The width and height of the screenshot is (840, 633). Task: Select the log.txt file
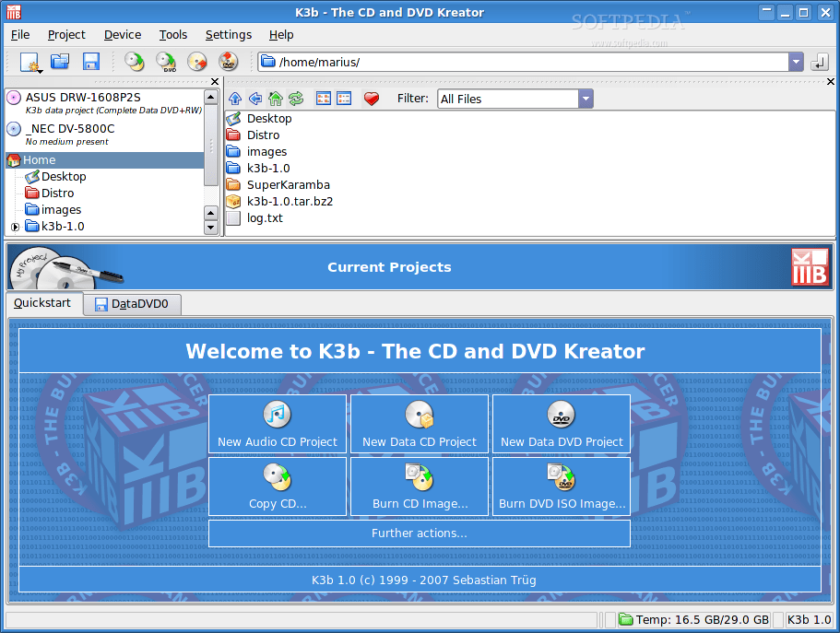point(255,218)
